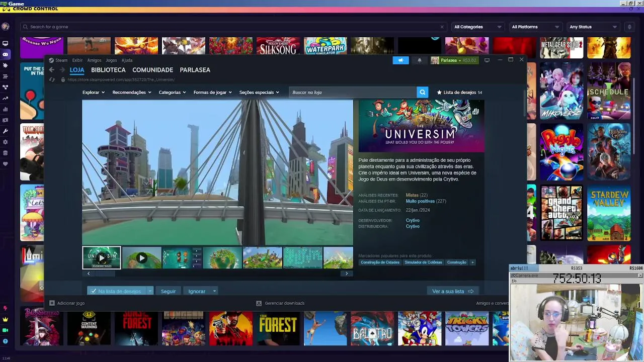
Task: Click the yellow crown sidebar icon
Action: click(5, 319)
